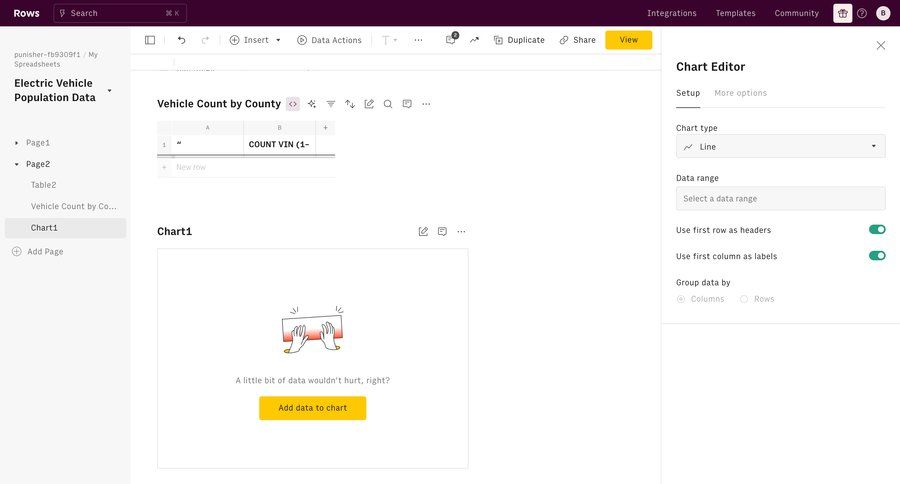Open Community
Screen dimensions: 900x484
pyautogui.click(x=797, y=13)
